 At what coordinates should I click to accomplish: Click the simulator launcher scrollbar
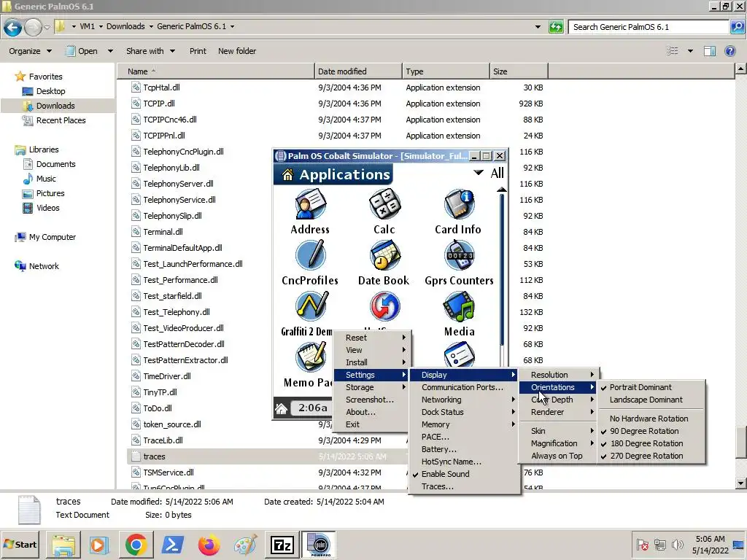point(502,269)
